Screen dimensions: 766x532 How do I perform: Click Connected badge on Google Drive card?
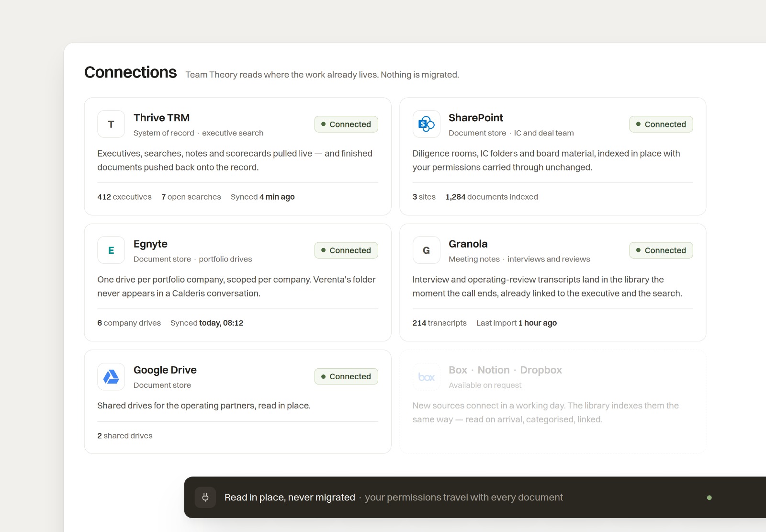[x=346, y=376]
